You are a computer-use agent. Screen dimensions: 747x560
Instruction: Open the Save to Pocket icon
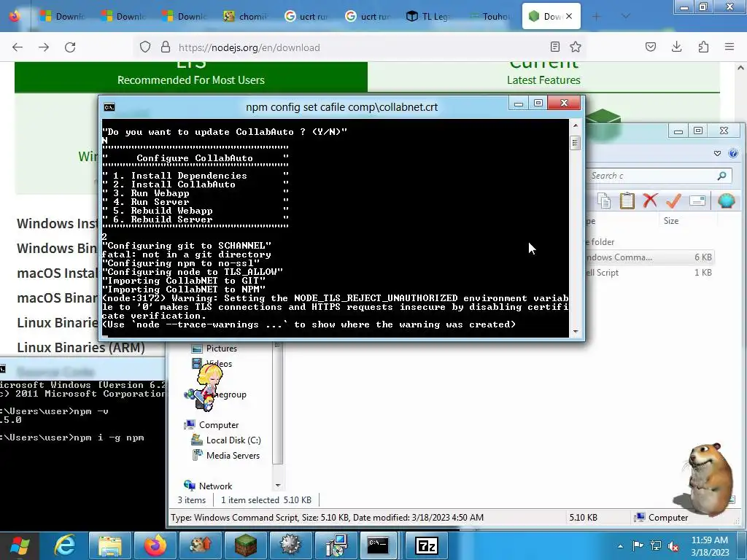point(650,47)
